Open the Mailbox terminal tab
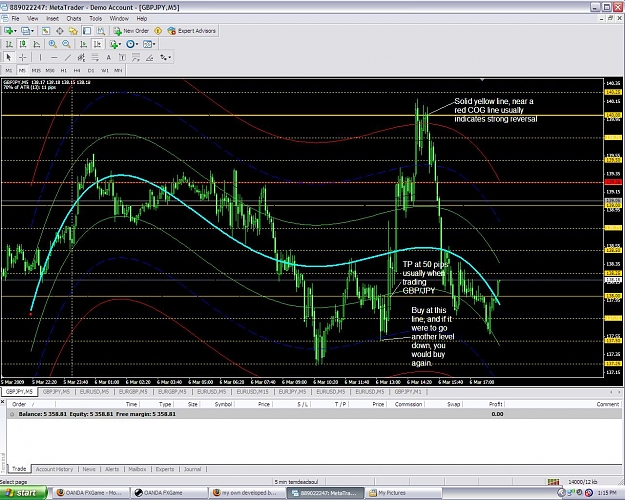The width and height of the screenshot is (625, 500). point(137,469)
